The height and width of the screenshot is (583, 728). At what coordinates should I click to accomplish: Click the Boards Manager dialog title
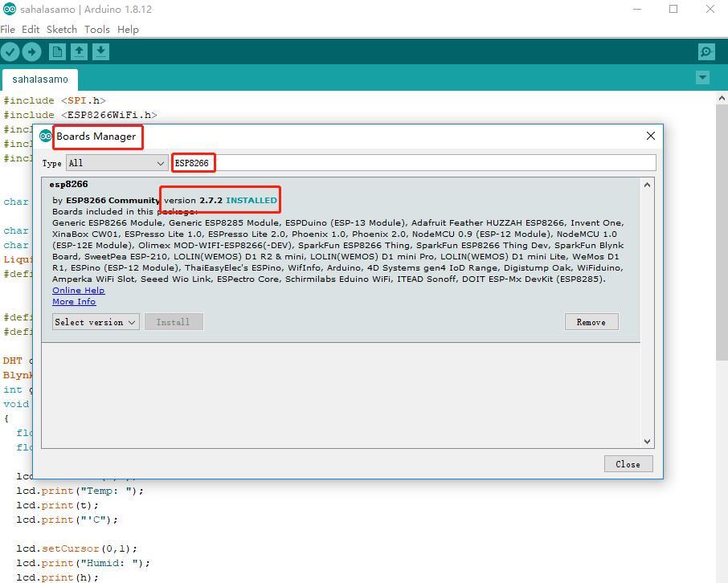(x=96, y=137)
